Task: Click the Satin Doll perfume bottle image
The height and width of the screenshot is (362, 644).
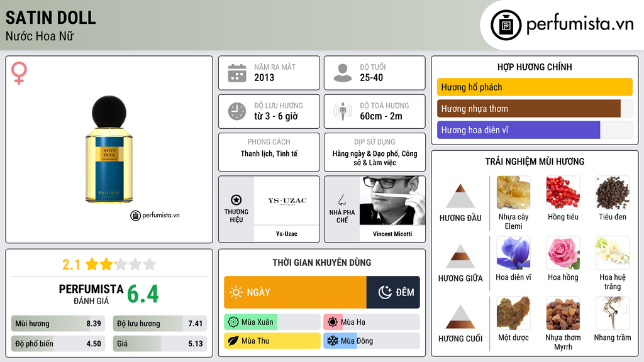Action: coord(109,150)
